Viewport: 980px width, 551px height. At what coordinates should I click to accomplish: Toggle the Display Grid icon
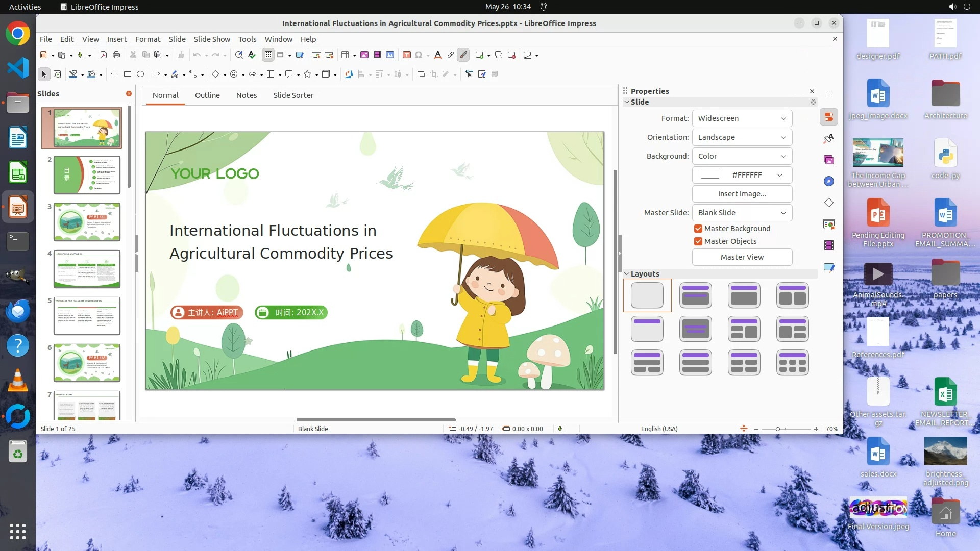coord(268,55)
